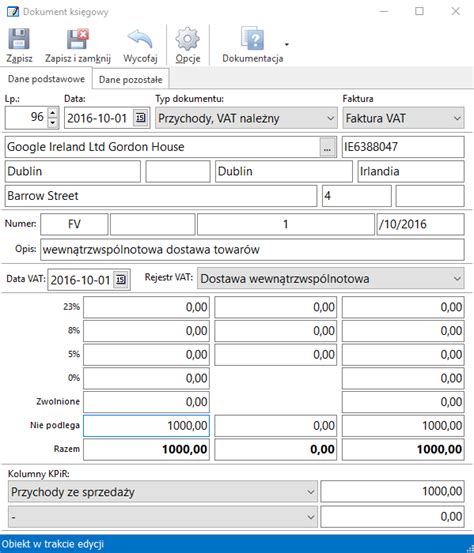Screen dimensions: 474x553
Task: Open the calendar picker next to Data
Action: (x=140, y=117)
